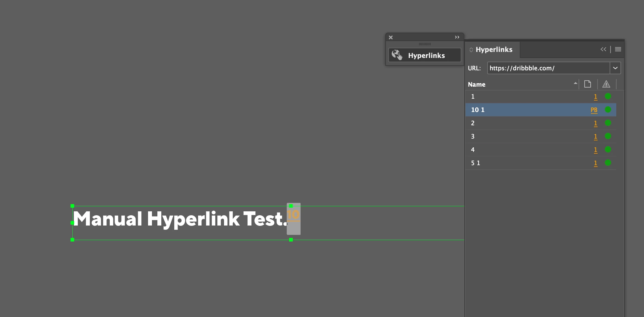Click the Manual Hyperlink Test text
This screenshot has width=644, height=317.
tap(180, 219)
